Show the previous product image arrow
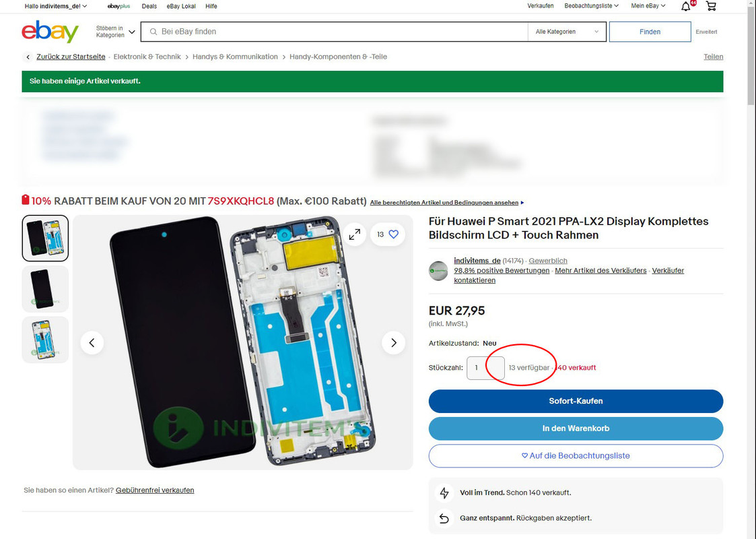This screenshot has width=756, height=539. pyautogui.click(x=92, y=343)
